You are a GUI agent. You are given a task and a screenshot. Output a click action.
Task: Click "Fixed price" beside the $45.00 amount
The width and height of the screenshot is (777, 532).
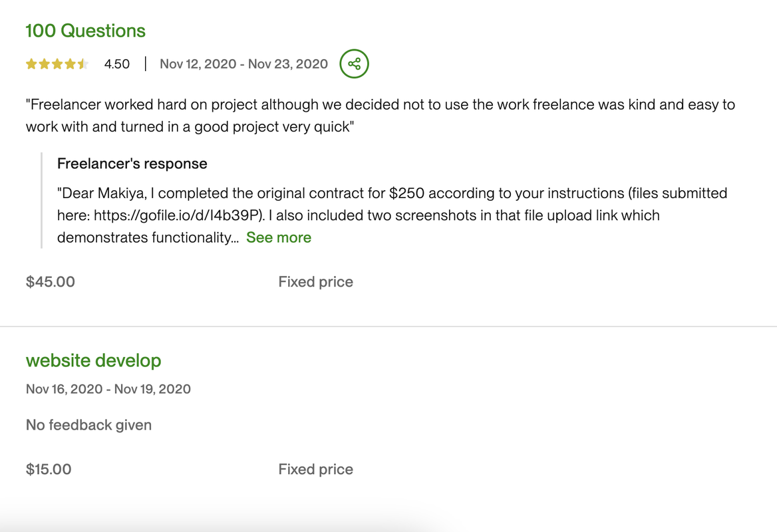(315, 282)
